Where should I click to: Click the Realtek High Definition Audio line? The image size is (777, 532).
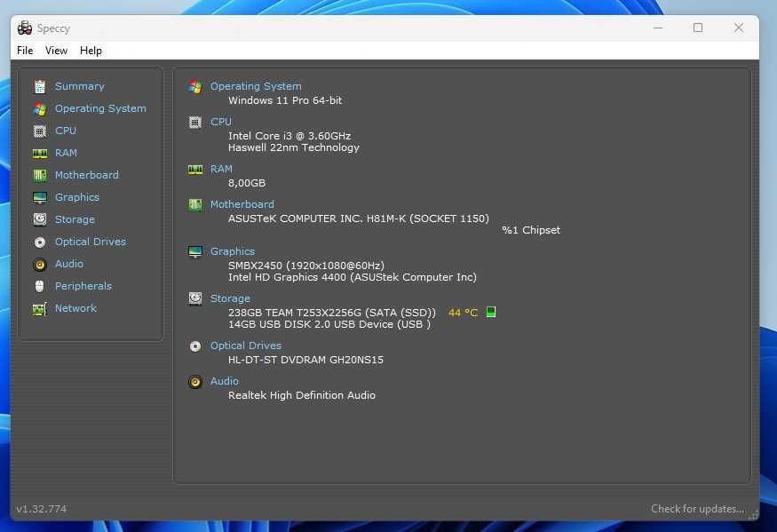302,395
